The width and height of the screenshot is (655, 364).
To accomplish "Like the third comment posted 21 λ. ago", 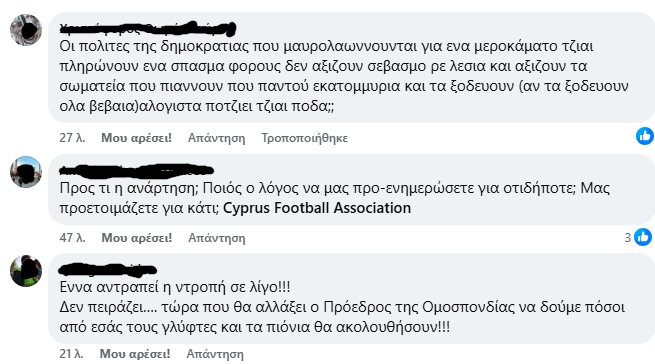I will click(135, 354).
